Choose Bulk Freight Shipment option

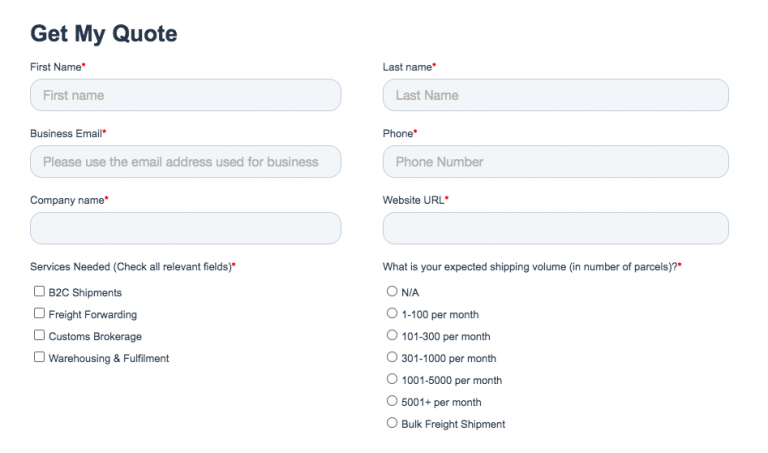(392, 424)
